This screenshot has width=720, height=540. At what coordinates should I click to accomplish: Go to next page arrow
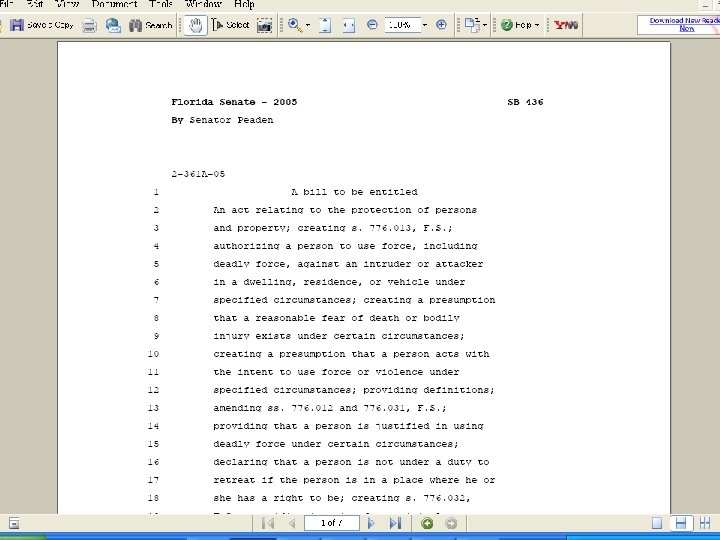pyautogui.click(x=371, y=523)
